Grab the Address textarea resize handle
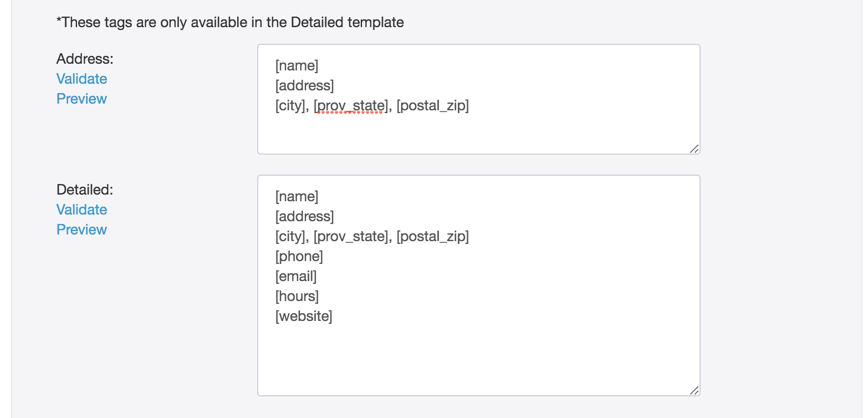Viewport: 868px width, 418px height. (x=694, y=149)
